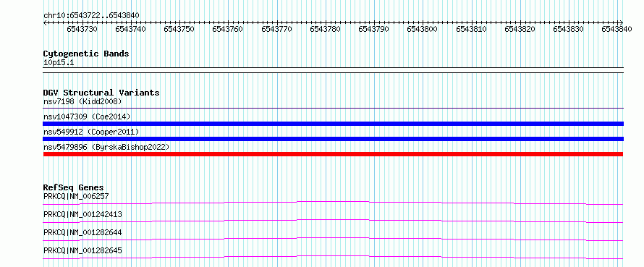Click ruler position 6543760
Screen dimensions: 644x267
[227, 29]
